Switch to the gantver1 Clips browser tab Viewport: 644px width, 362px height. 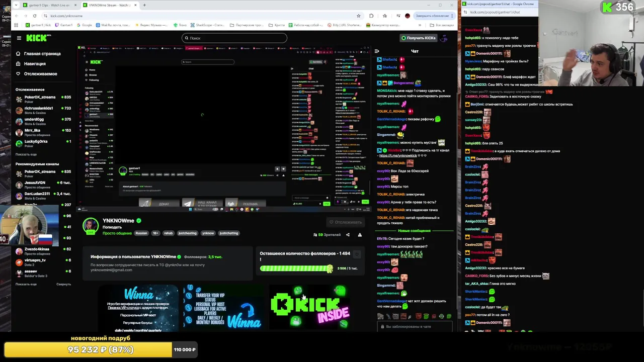pyautogui.click(x=49, y=5)
